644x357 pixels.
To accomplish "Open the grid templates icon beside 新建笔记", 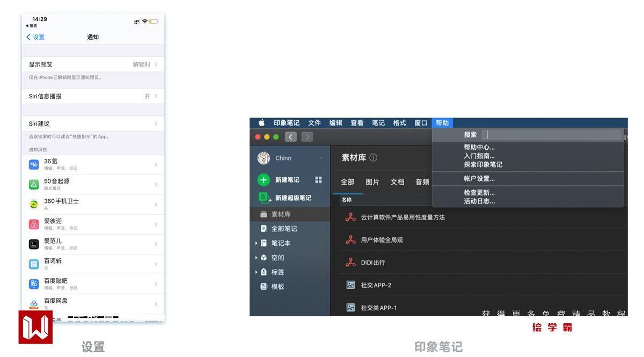I will tap(318, 180).
